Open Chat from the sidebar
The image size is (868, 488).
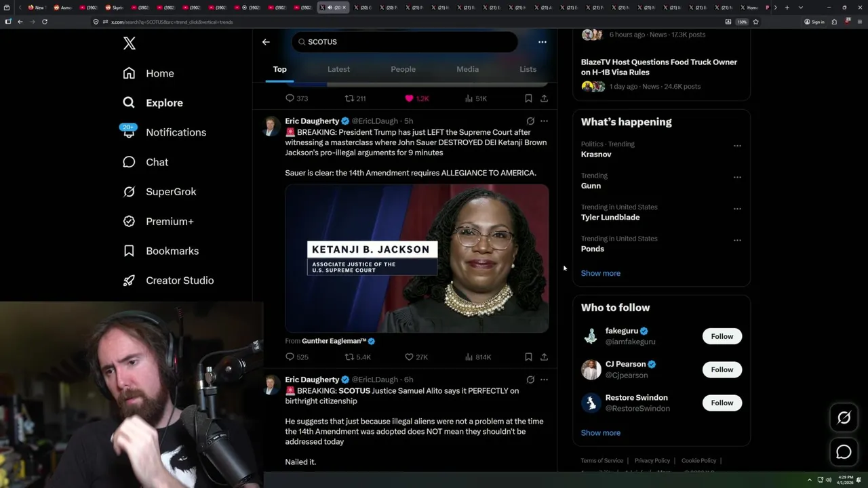point(145,162)
